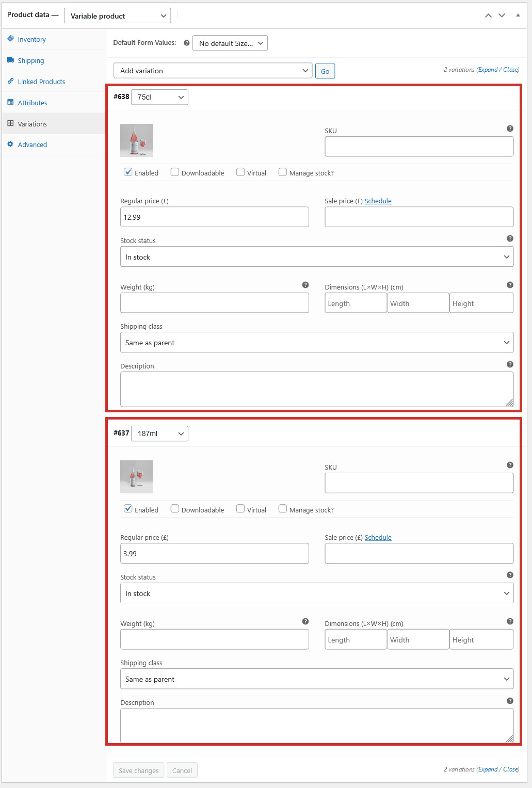Click the Go button
This screenshot has height=788, width=532.
pyautogui.click(x=325, y=71)
